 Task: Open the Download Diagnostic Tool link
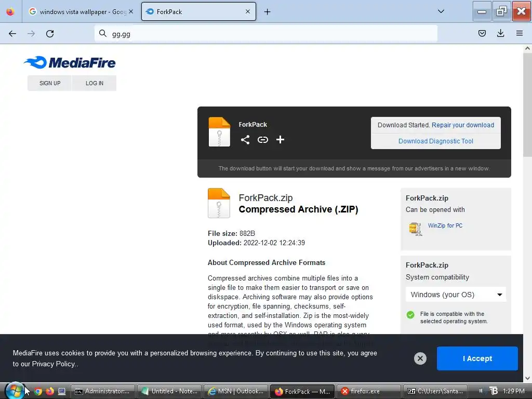point(436,141)
